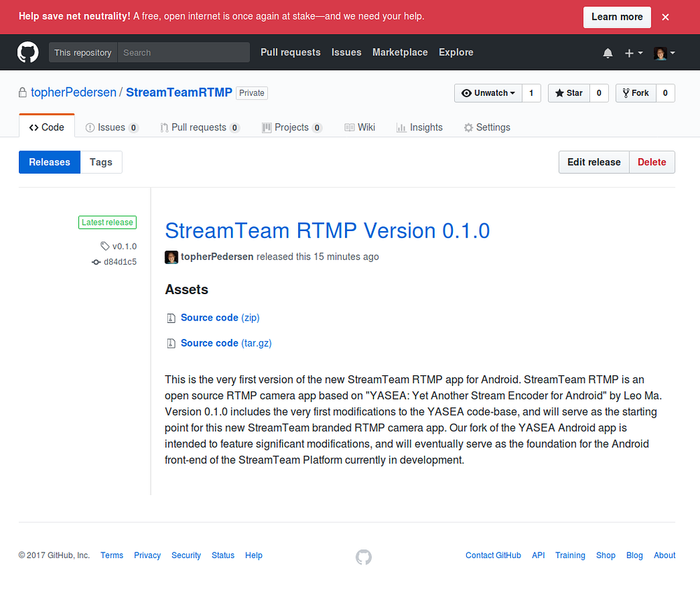Image resolution: width=700 pixels, height=591 pixels.
Task: Fork this repository
Action: [636, 93]
